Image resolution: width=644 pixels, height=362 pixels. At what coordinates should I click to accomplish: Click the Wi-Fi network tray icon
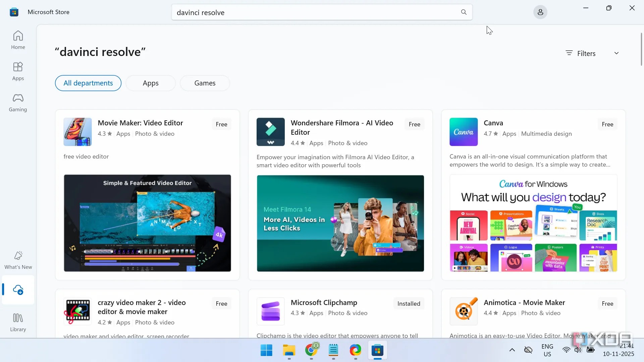click(x=566, y=350)
